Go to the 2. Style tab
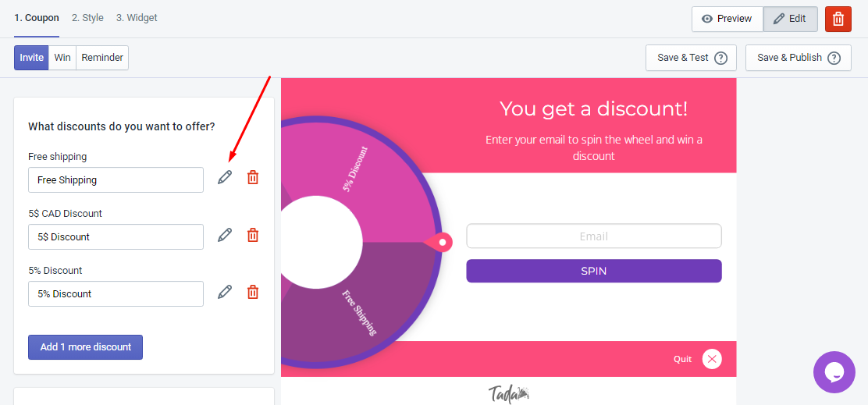 (87, 18)
